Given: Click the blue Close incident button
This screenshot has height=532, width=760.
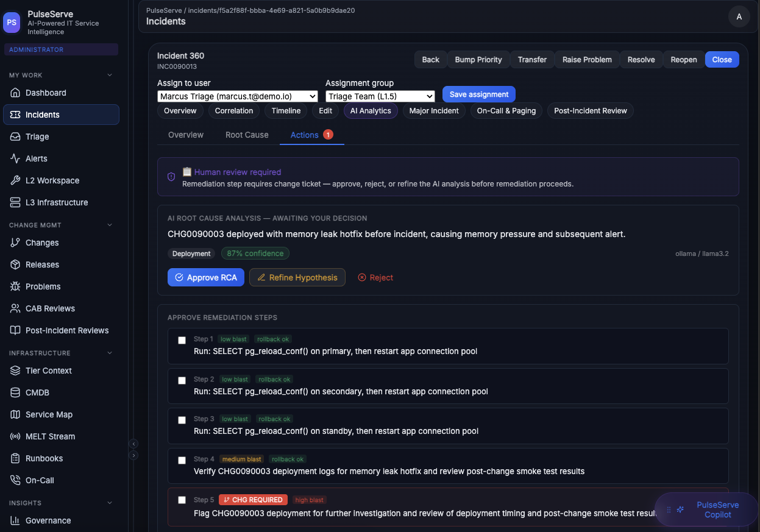Looking at the screenshot, I should pyautogui.click(x=722, y=59).
